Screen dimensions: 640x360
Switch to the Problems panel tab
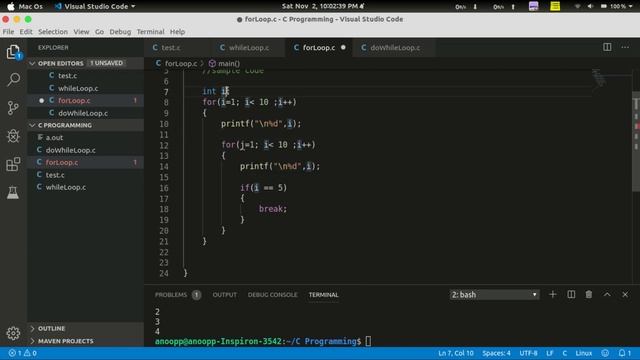point(177,295)
